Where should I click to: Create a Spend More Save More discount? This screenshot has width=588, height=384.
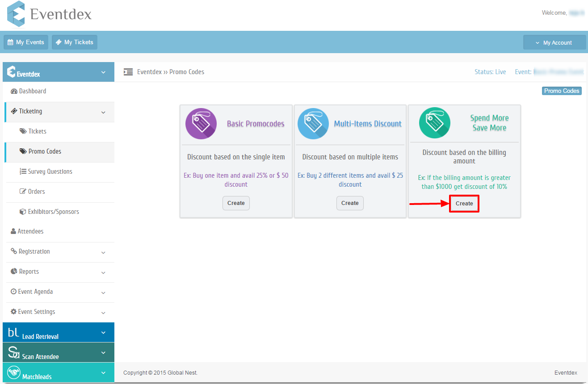(464, 204)
